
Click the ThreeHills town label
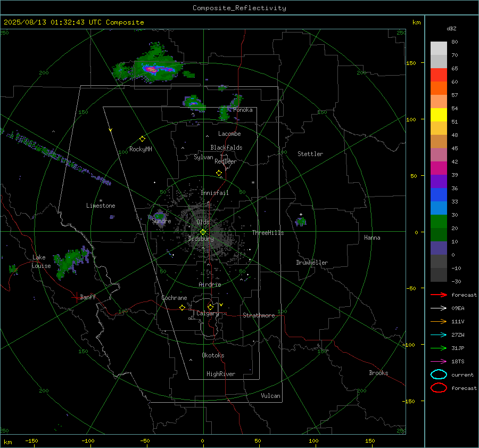coord(268,233)
